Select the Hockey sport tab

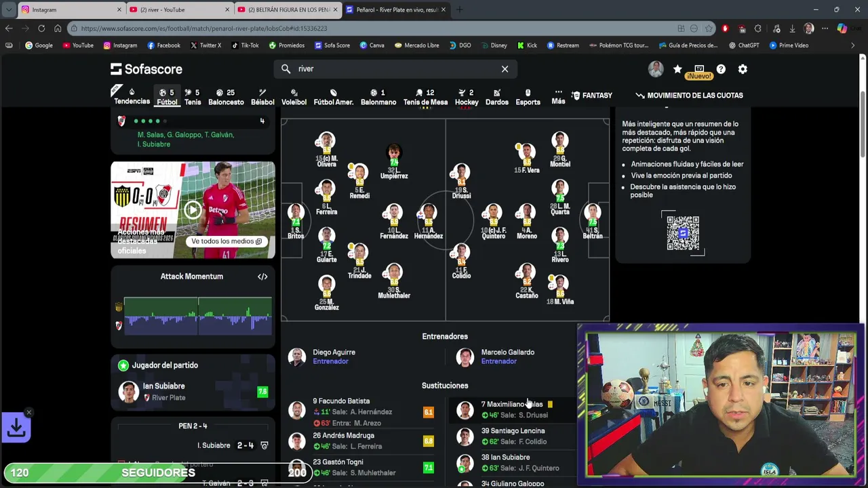(x=467, y=97)
